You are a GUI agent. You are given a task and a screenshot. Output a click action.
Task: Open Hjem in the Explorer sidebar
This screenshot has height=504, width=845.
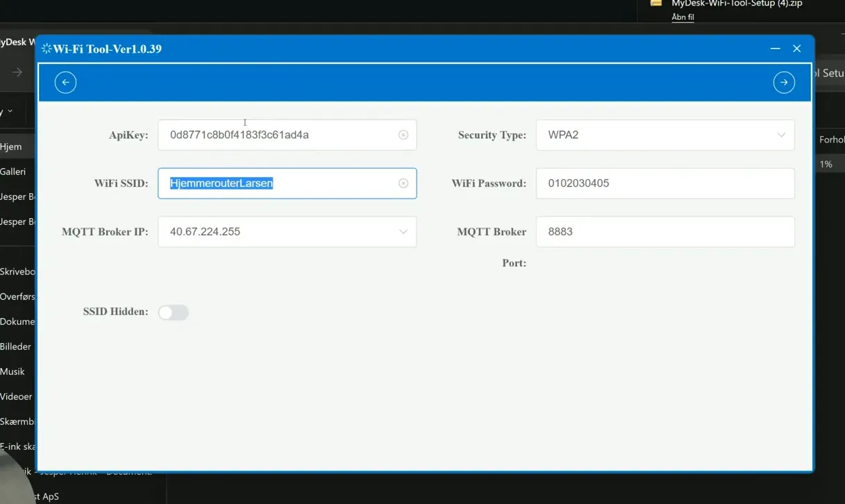[11, 146]
